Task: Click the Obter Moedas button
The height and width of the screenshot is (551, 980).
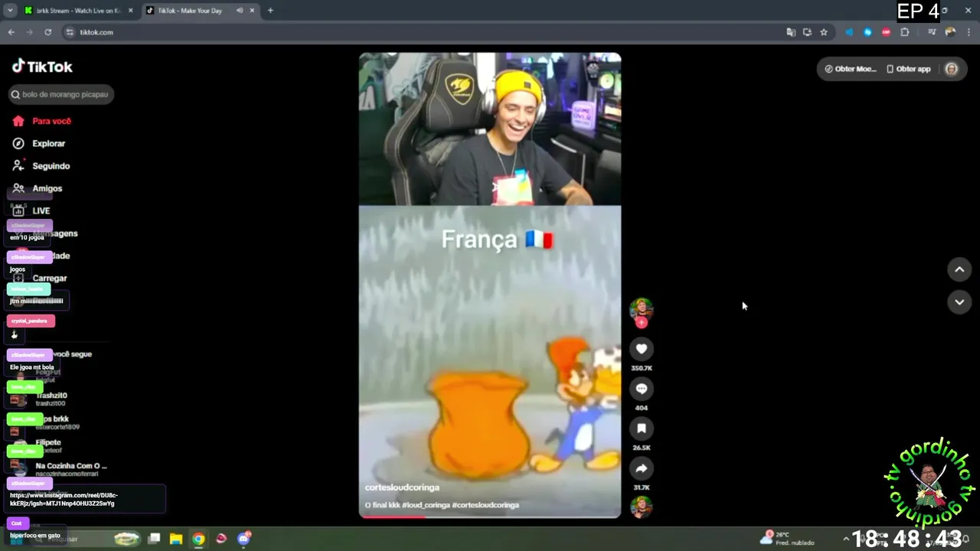Action: (850, 69)
